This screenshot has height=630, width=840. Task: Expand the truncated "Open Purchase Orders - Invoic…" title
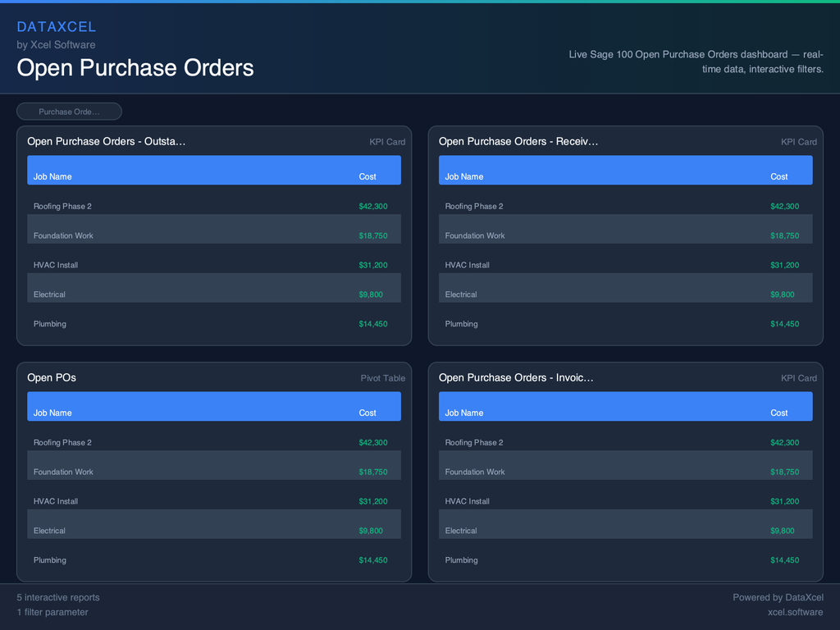tap(518, 377)
